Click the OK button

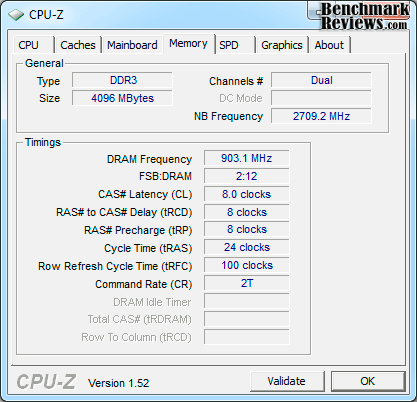368,381
